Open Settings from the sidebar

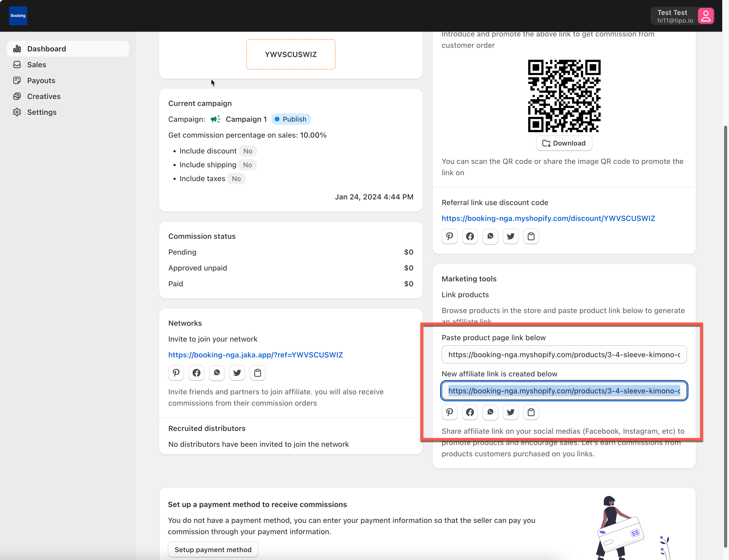42,112
